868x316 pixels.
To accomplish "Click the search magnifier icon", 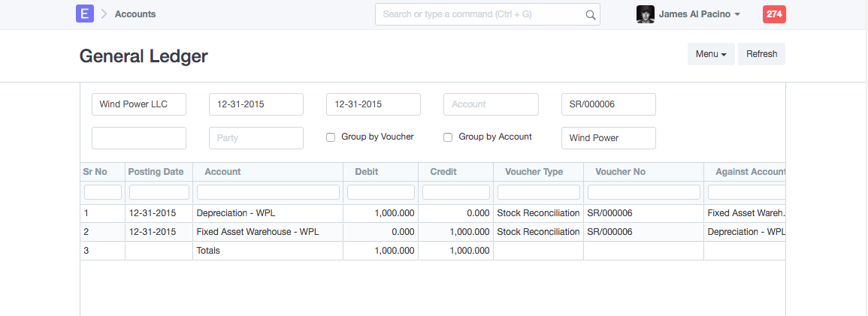I will pos(591,14).
